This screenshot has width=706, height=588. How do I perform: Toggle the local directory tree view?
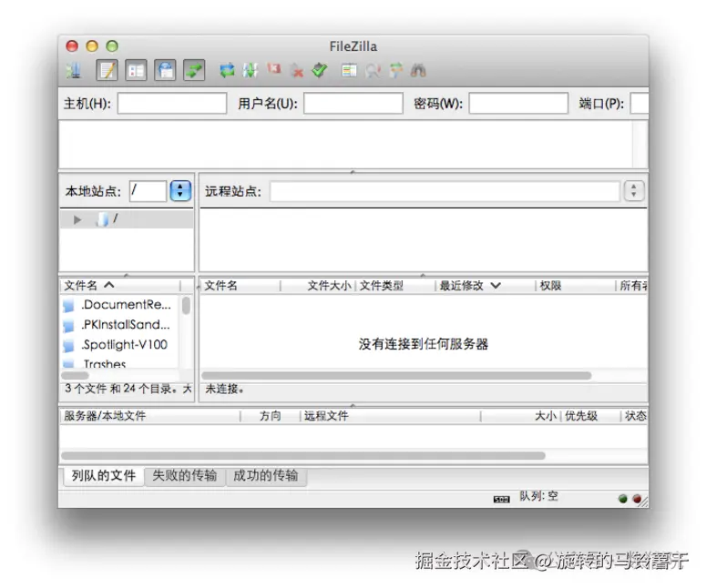pos(136,70)
